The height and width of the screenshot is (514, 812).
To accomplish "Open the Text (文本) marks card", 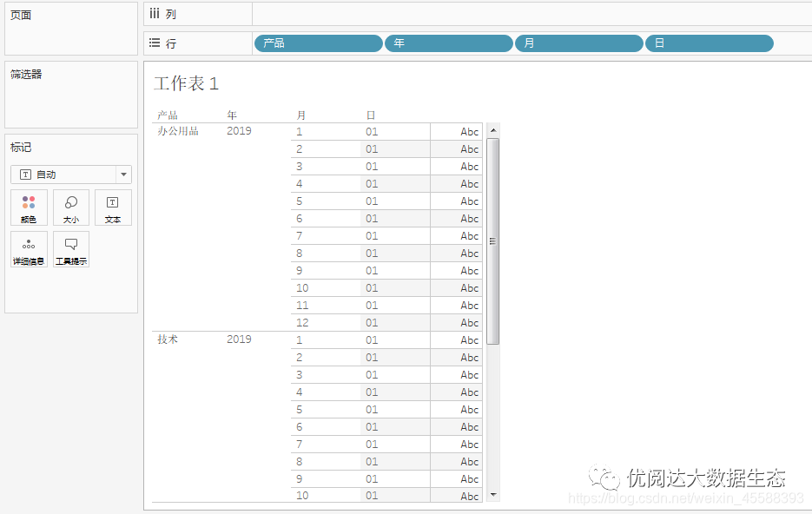I will (113, 208).
